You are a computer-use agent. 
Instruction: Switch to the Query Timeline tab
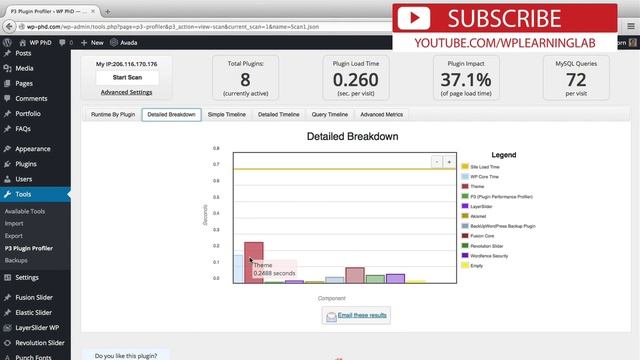point(330,115)
